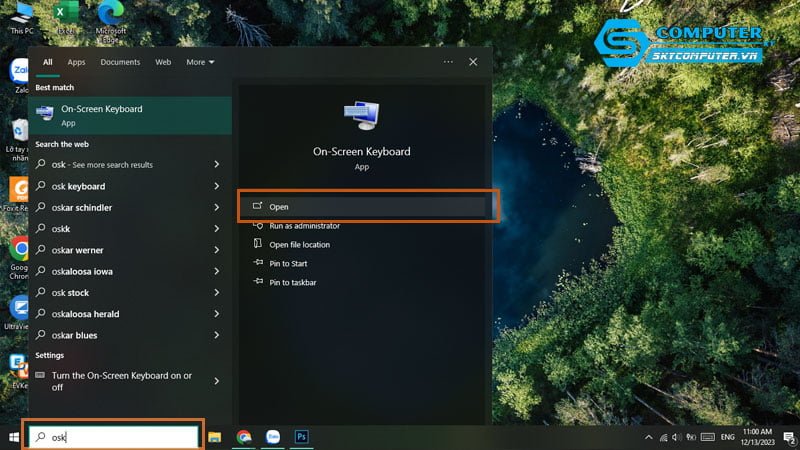Open the volume control in the tray
The width and height of the screenshot is (800, 450).
coord(677,437)
